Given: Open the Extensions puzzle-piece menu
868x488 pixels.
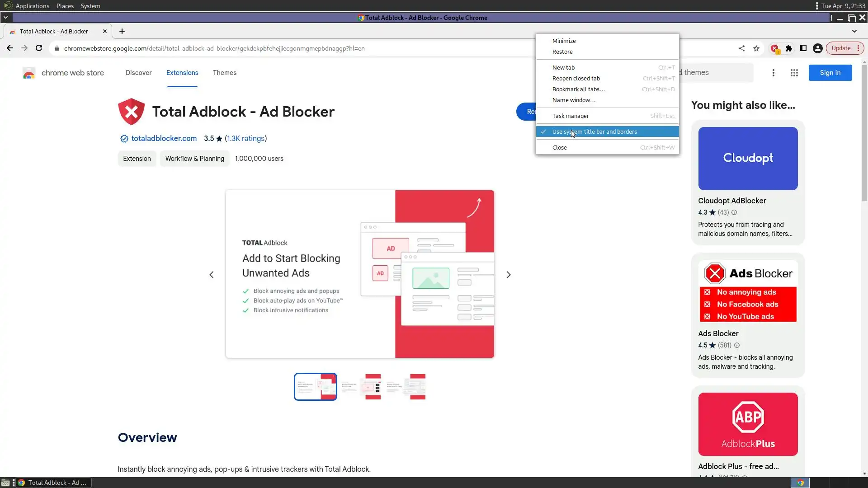Looking at the screenshot, I should coord(789,48).
